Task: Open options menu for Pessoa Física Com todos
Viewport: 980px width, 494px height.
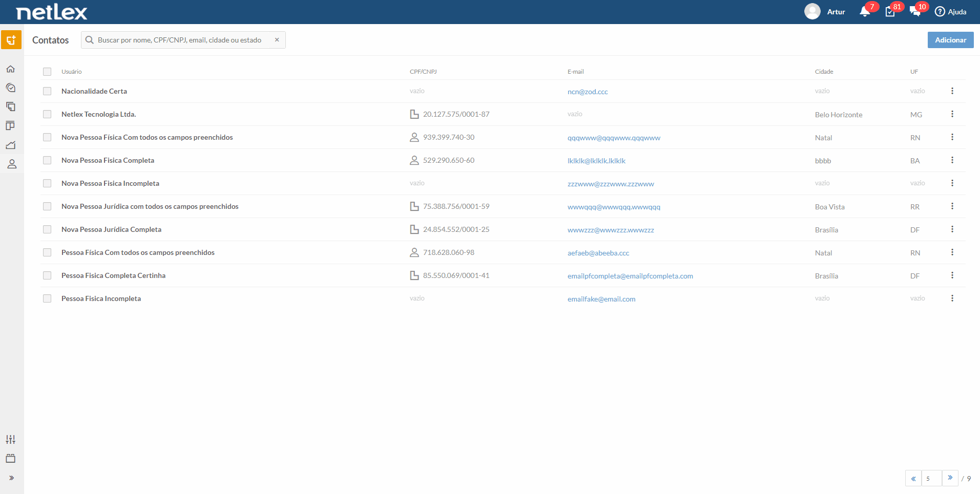Action: [952, 252]
